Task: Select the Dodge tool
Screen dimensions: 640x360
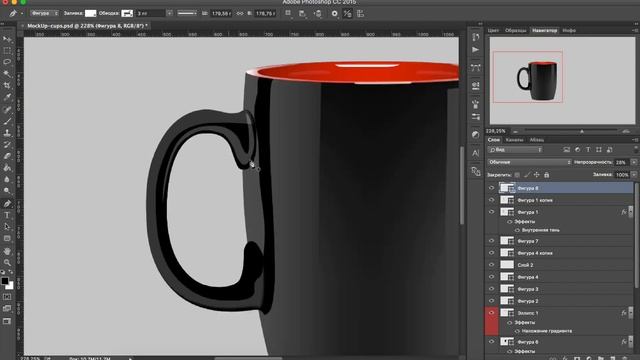Action: [7, 191]
